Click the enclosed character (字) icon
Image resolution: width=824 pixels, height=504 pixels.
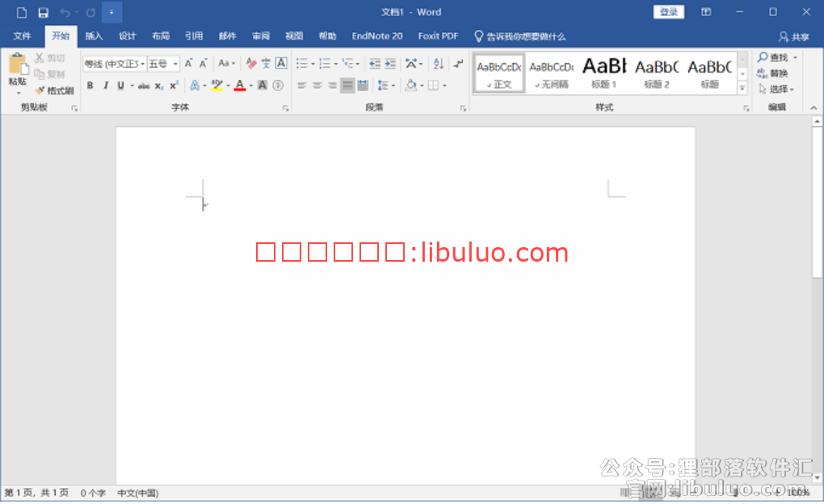click(278, 86)
